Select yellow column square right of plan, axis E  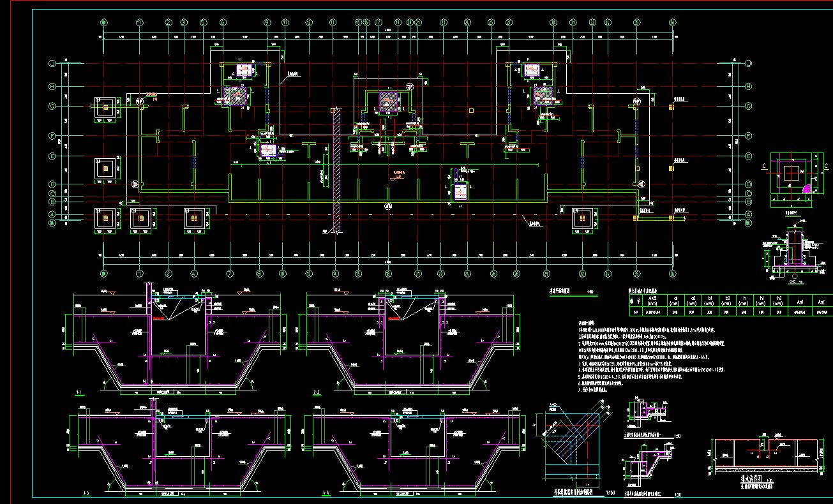(x=671, y=168)
